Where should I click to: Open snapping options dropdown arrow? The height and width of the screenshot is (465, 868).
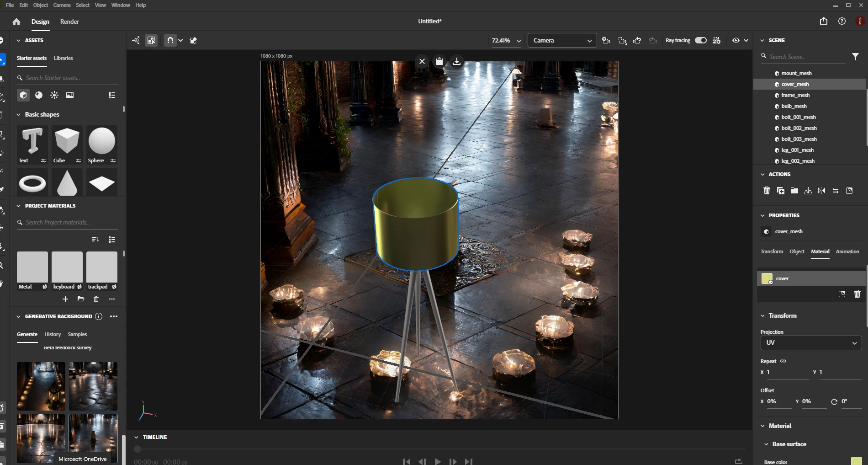point(180,40)
